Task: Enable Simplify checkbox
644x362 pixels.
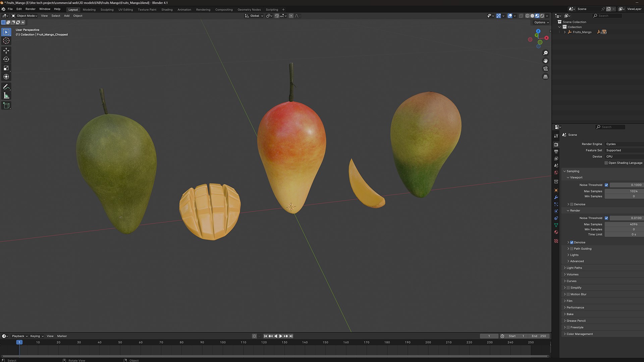Action: pyautogui.click(x=568, y=288)
